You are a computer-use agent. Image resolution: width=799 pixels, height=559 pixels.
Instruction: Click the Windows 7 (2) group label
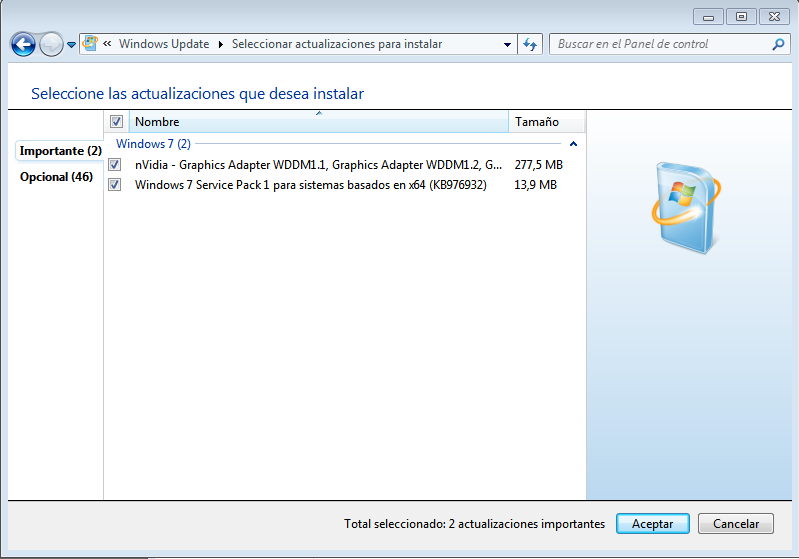click(153, 144)
